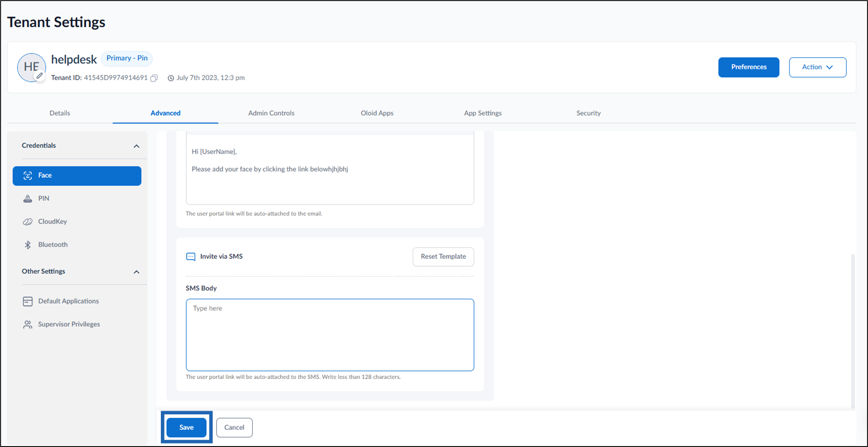Click into the SMS Body text field
The image size is (868, 447).
click(x=330, y=335)
